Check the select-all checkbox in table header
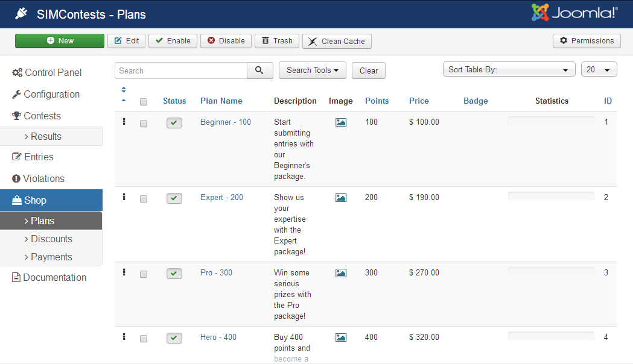 [143, 102]
